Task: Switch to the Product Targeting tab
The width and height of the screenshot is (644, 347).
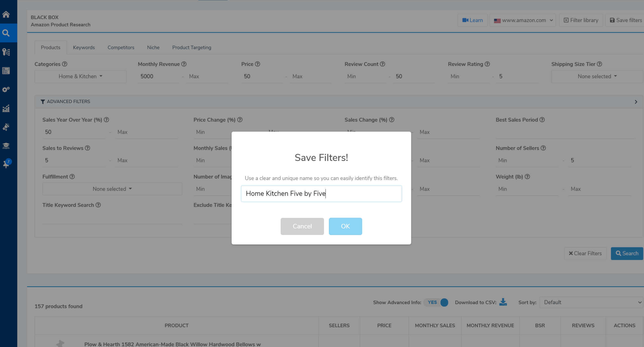Action: tap(191, 47)
